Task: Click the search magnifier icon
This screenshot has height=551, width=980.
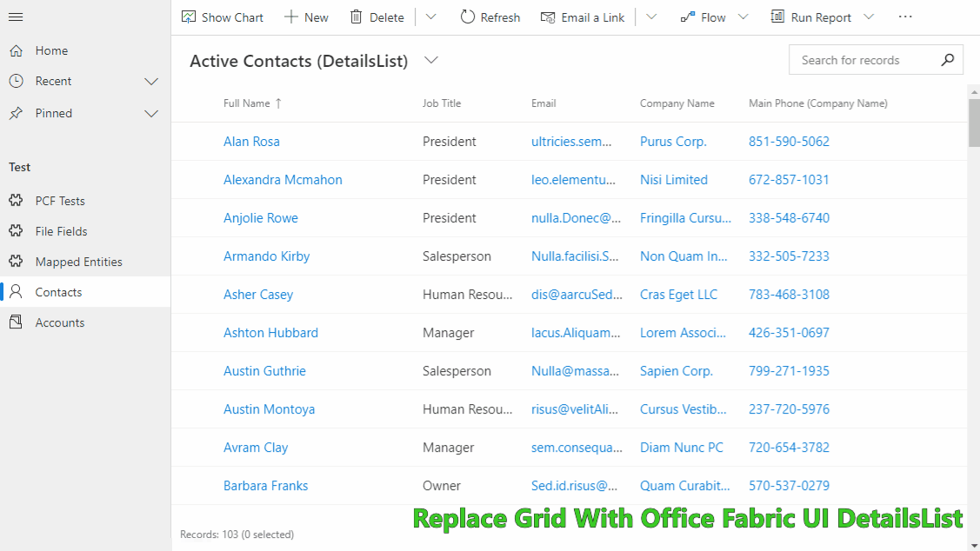Action: (x=948, y=60)
